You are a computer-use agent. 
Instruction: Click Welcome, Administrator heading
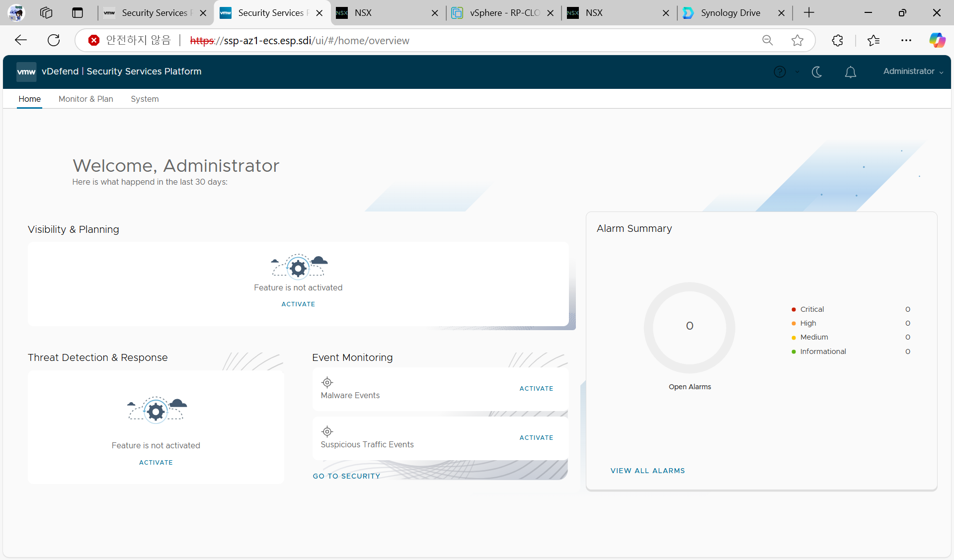[176, 166]
